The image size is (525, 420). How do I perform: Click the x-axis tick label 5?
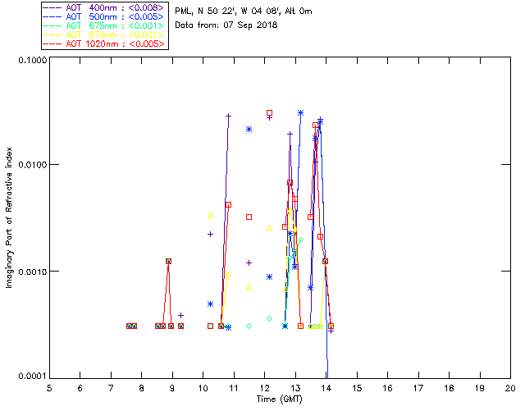(49, 388)
